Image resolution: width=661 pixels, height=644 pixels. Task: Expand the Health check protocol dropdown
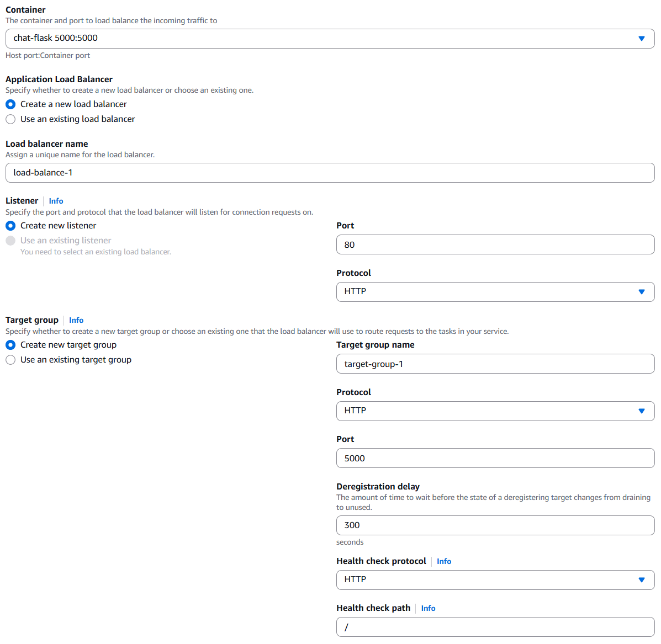click(495, 580)
